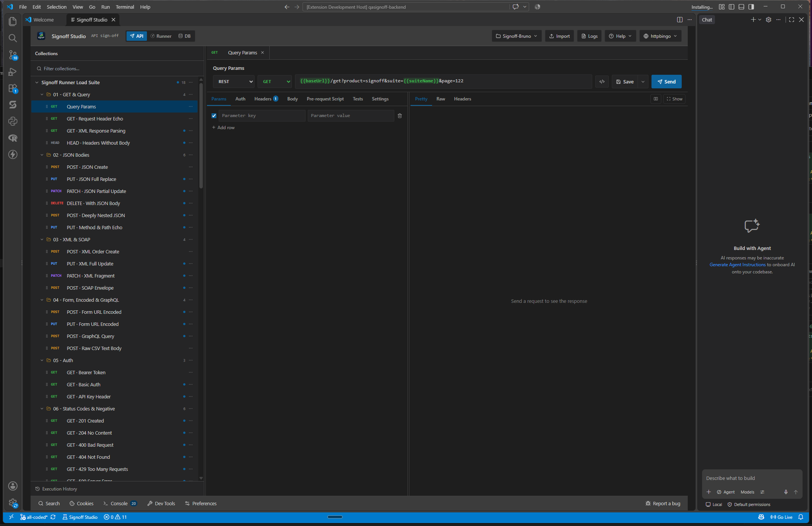The width and height of the screenshot is (812, 526).
Task: Open the httpbingo environment dropdown
Action: (x=661, y=36)
